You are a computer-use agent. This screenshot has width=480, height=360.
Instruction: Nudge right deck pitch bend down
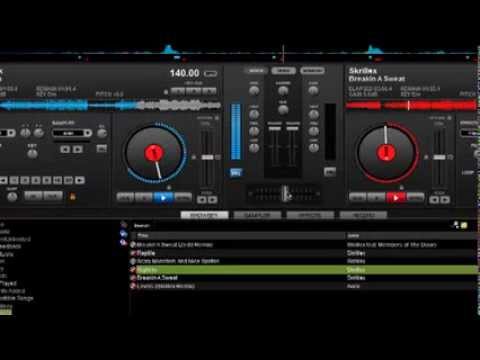[x=434, y=200]
